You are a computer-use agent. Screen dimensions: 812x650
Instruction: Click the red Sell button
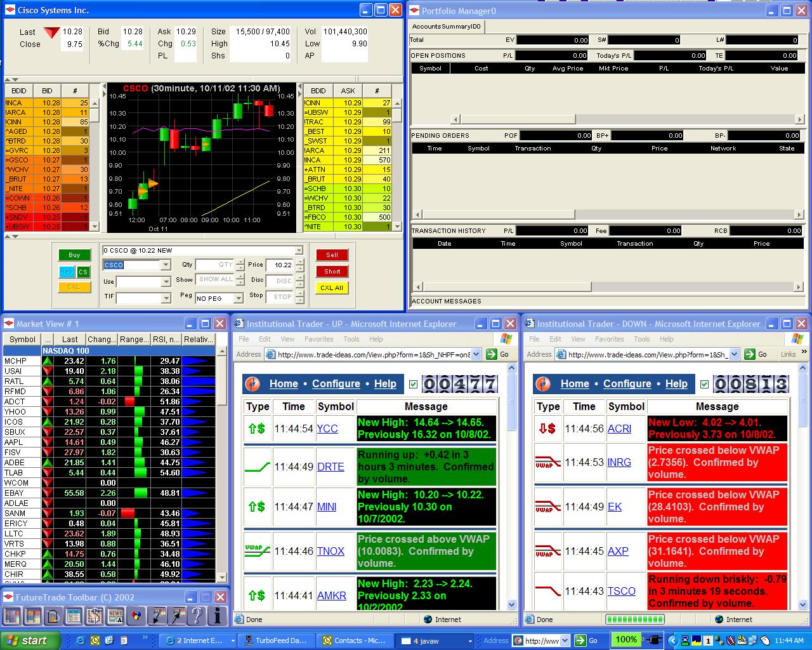tap(332, 255)
